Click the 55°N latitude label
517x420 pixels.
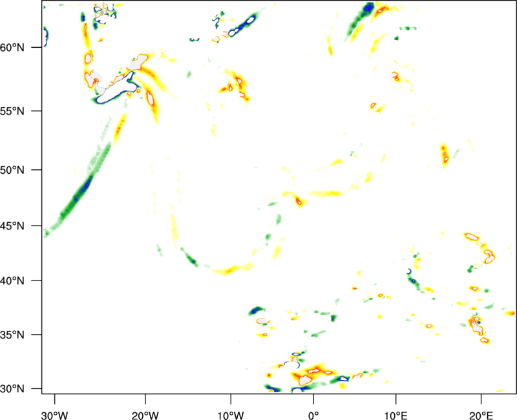tap(12, 111)
